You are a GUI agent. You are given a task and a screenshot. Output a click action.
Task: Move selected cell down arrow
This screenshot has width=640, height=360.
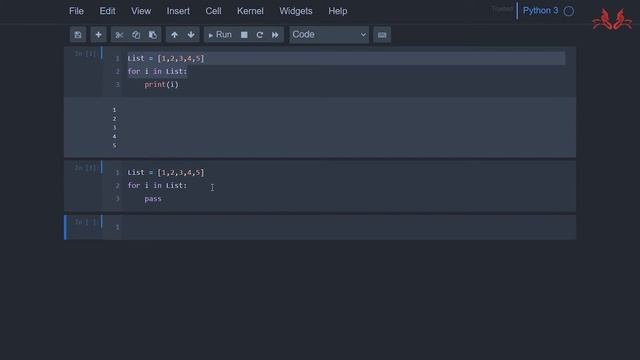(191, 35)
